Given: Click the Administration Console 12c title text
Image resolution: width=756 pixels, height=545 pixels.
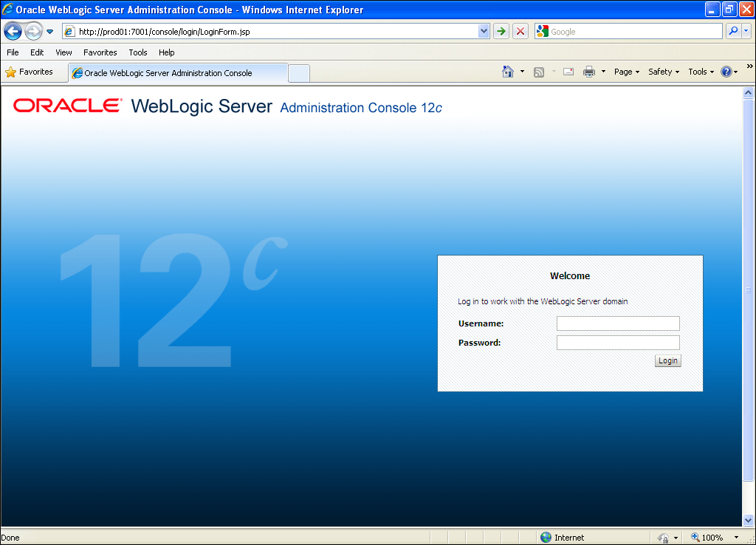Looking at the screenshot, I should point(360,108).
